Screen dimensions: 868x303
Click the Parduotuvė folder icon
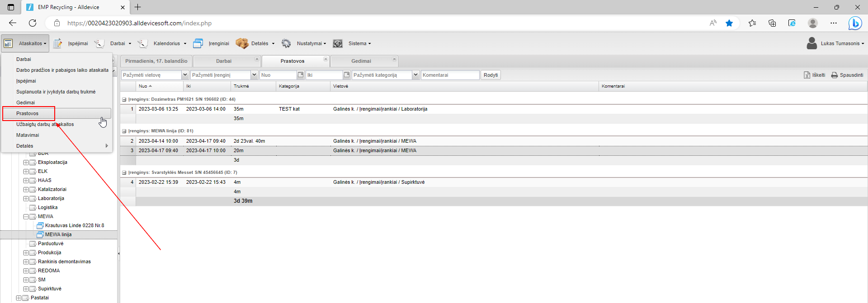(x=33, y=243)
